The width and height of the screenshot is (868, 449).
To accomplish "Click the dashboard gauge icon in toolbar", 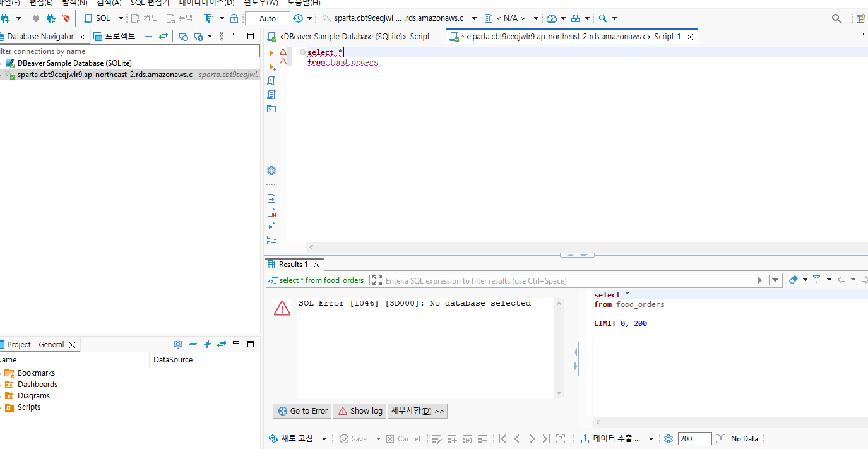I will (x=552, y=18).
